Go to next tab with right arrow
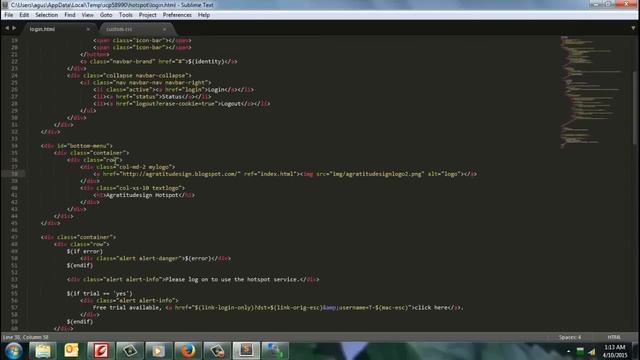The width and height of the screenshot is (640, 360). click(14, 28)
